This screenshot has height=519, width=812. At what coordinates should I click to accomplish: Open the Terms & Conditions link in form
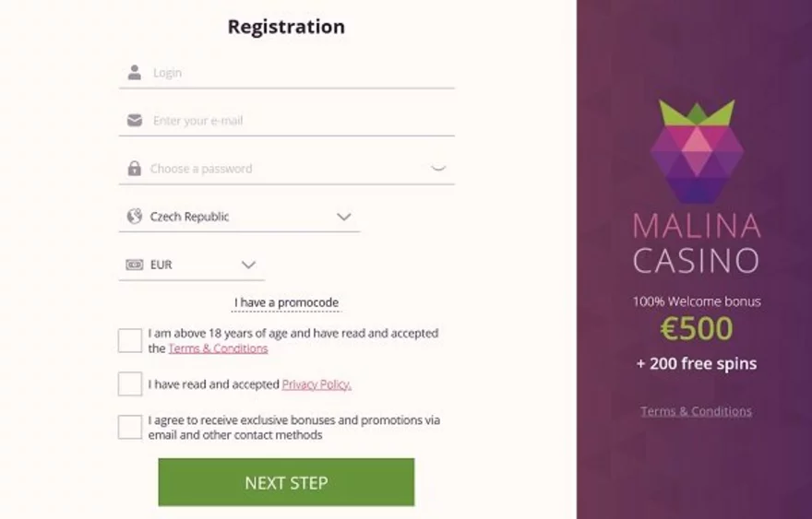click(218, 348)
